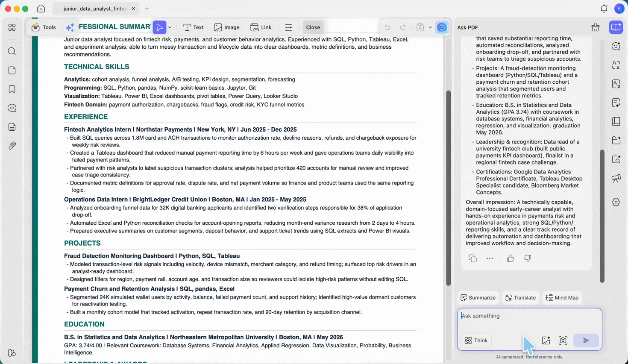The image size is (628, 364).
Task: Open the comments panel in the left sidebar
Action: pos(12,108)
